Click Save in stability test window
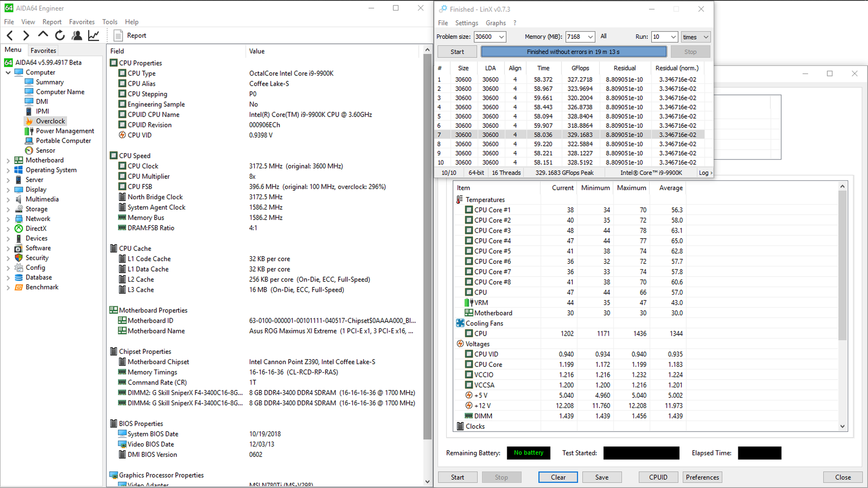 [602, 477]
